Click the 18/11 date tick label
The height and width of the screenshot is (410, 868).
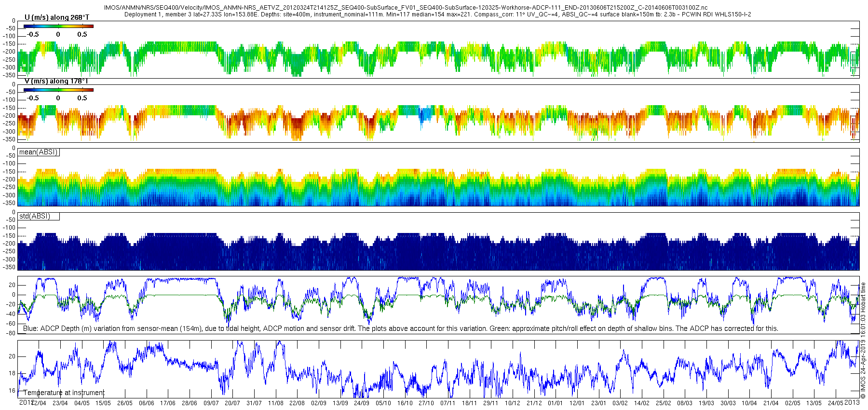tap(470, 403)
